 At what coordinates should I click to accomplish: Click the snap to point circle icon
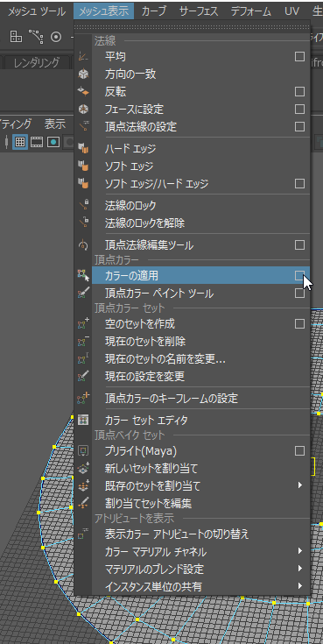coord(56,37)
